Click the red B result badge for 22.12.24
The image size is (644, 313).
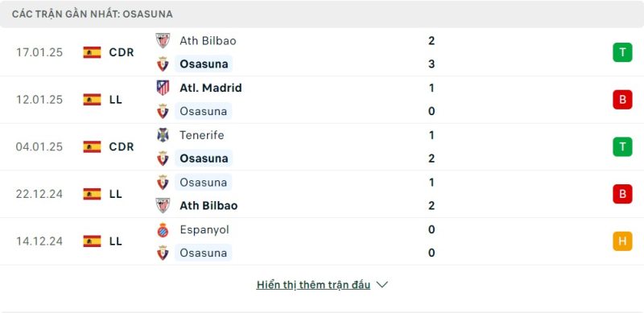tap(622, 194)
